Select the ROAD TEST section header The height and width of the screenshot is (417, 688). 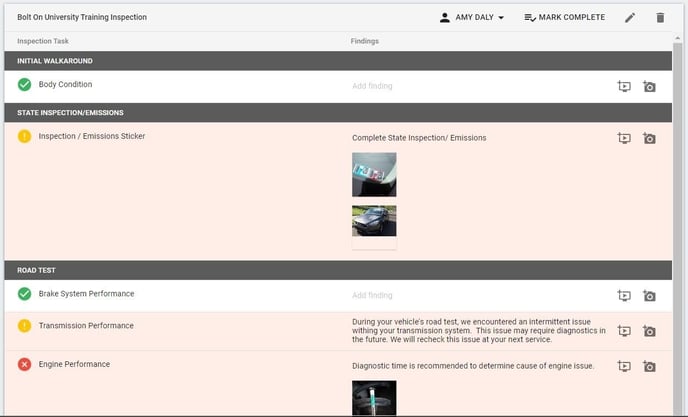coord(338,270)
